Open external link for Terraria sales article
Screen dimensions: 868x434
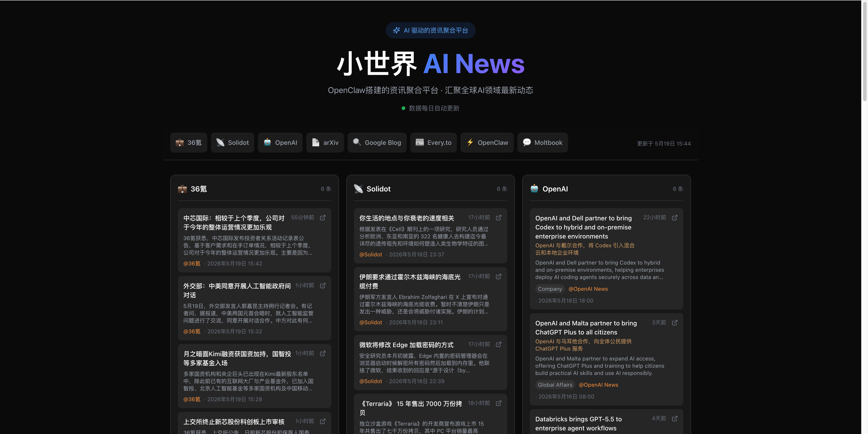coord(498,403)
